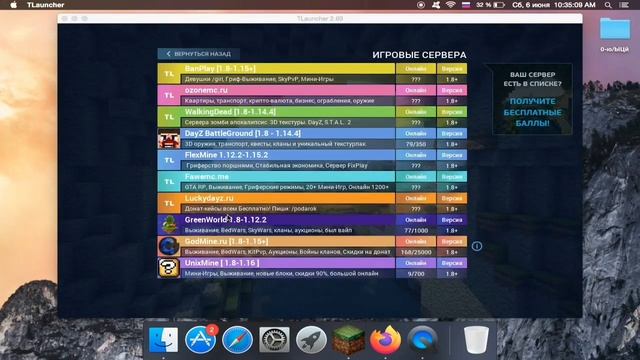640x360 pixels.
Task: Click the ozonemc.ru server TL icon
Action: [x=169, y=96]
